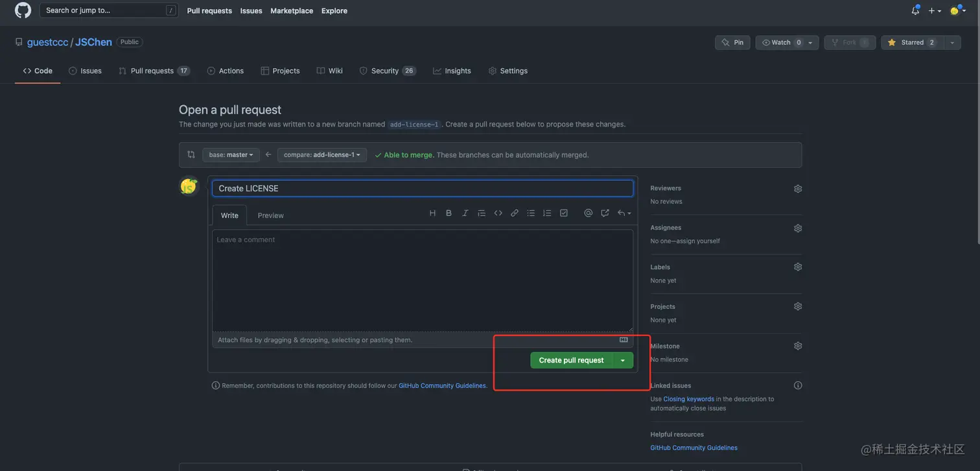Open the Issues repository tab
The height and width of the screenshot is (471, 980).
tap(85, 71)
